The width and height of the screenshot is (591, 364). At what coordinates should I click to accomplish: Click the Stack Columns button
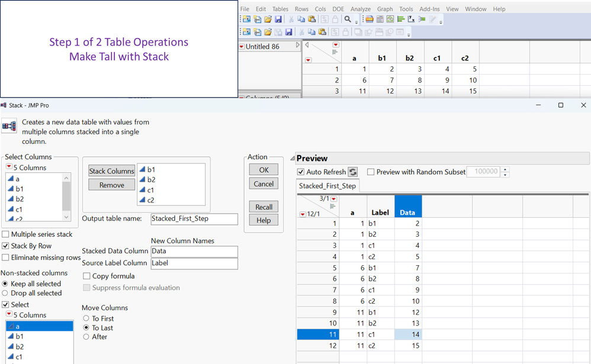(x=112, y=171)
